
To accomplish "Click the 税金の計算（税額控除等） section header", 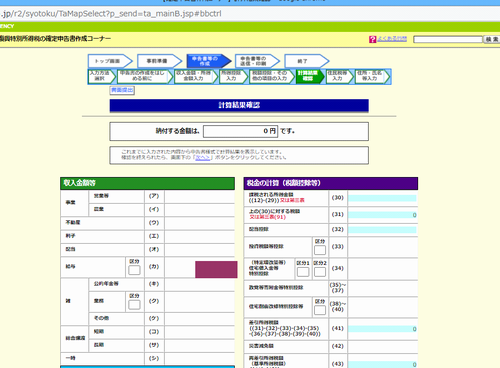I will [331, 183].
